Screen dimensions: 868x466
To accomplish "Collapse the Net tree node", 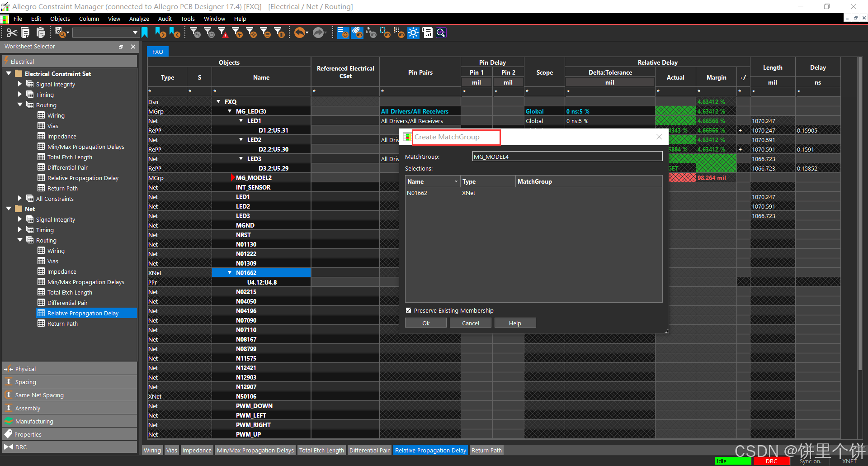I will click(9, 209).
